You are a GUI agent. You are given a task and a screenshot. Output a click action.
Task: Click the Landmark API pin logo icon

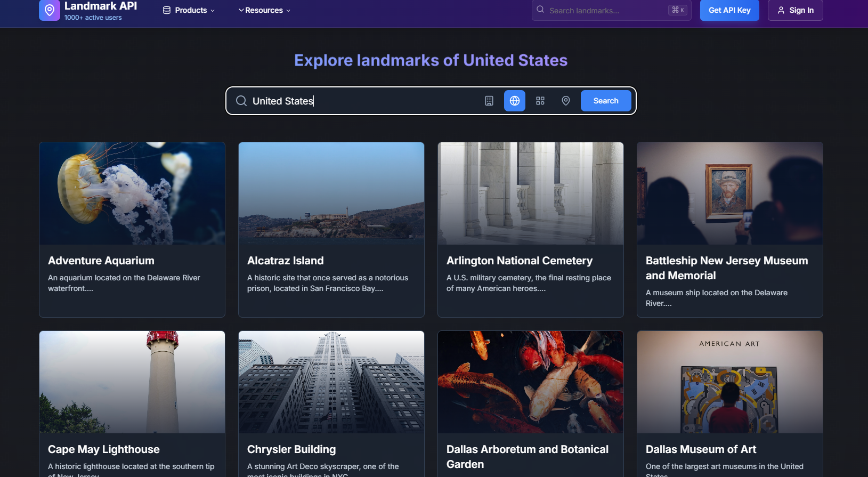click(x=50, y=10)
